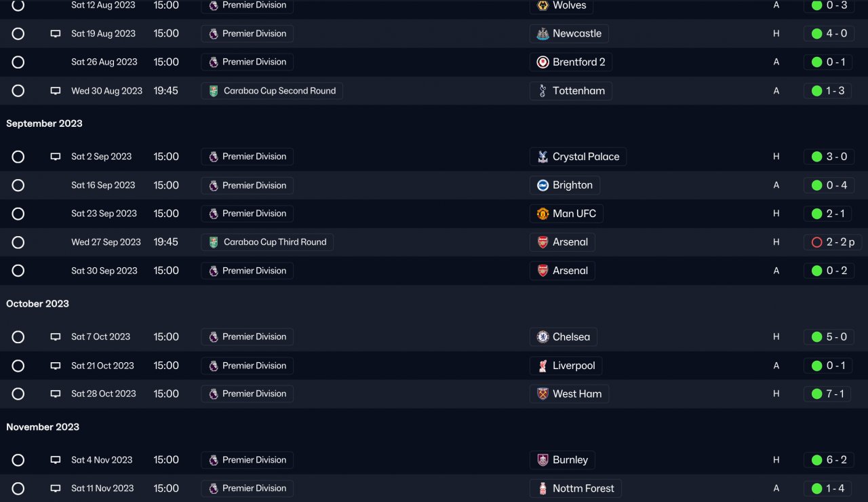Click the Tottenham club crest icon
Screen dimensions: 868x502
point(542,91)
